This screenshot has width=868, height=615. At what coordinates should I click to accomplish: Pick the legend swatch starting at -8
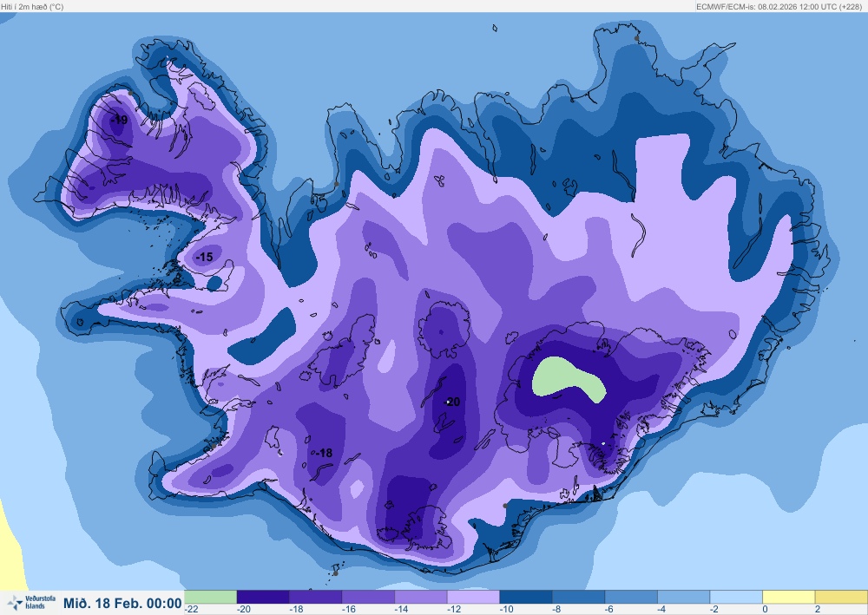578,597
